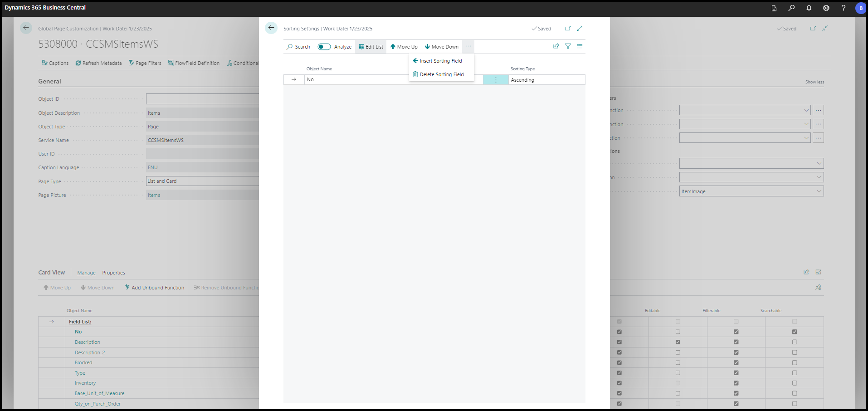Check the Searchable checkbox for Description_2

(x=794, y=352)
